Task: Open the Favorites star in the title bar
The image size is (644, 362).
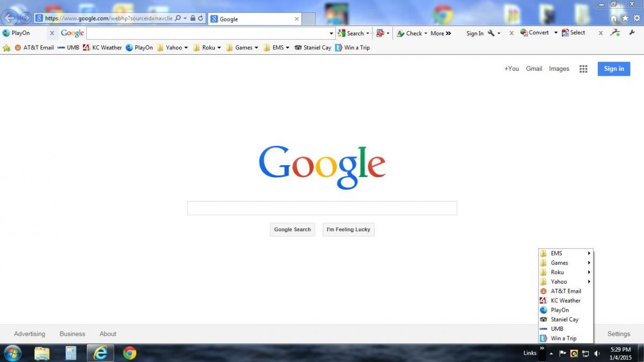Action: tap(625, 18)
